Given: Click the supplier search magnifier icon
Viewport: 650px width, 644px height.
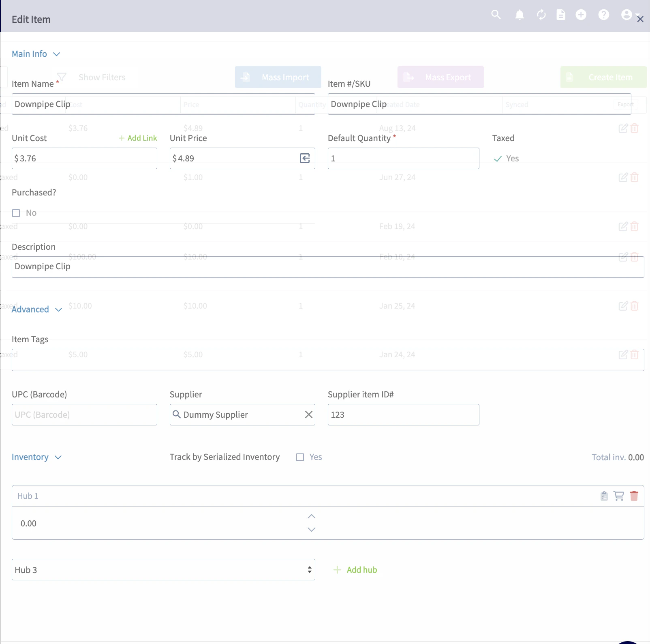Looking at the screenshot, I should [x=177, y=414].
